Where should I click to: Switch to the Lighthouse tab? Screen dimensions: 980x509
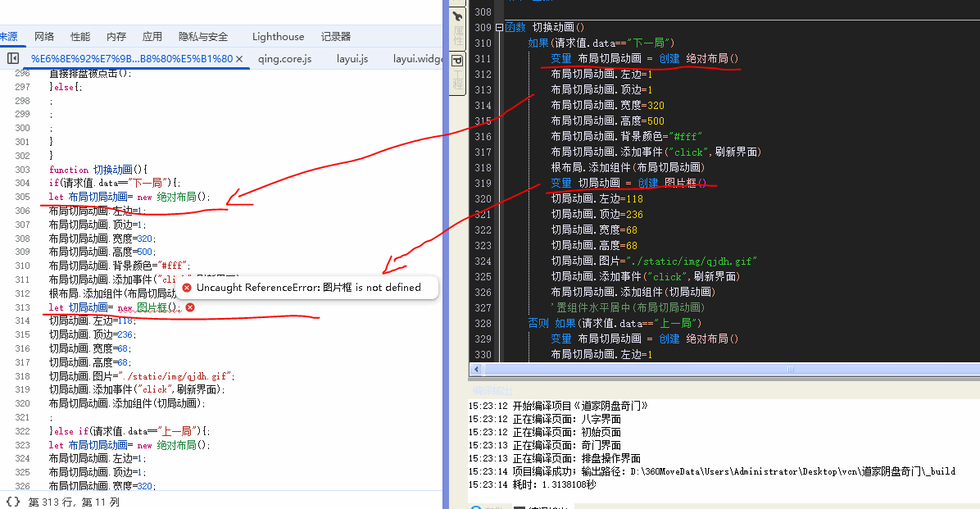coord(278,37)
